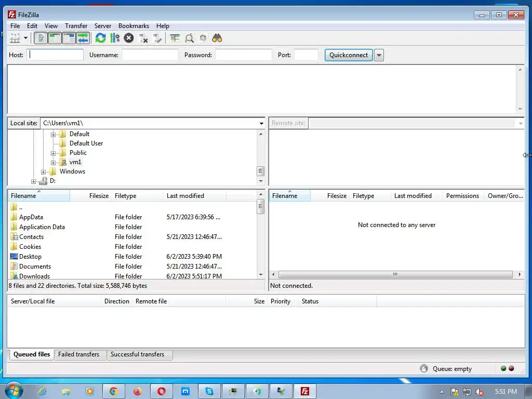Open Skype from the taskbar
The height and width of the screenshot is (399, 532).
(209, 392)
